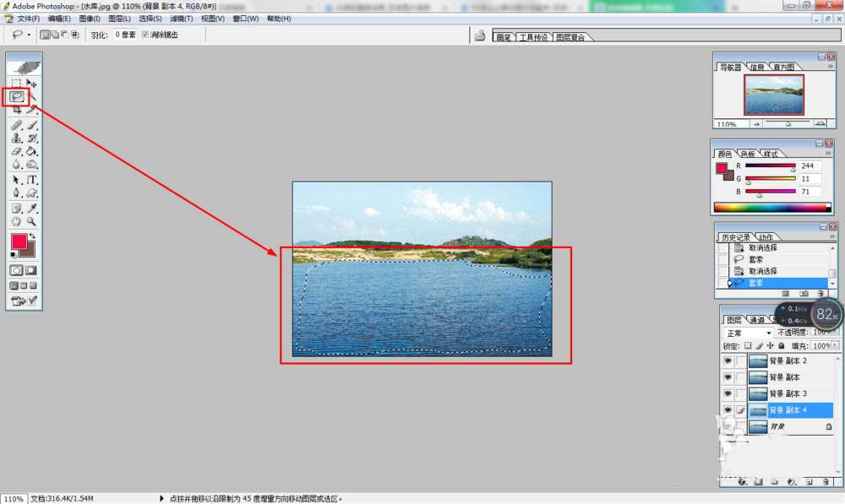845x504 pixels.
Task: Click the Eyedropper tool
Action: click(x=32, y=208)
